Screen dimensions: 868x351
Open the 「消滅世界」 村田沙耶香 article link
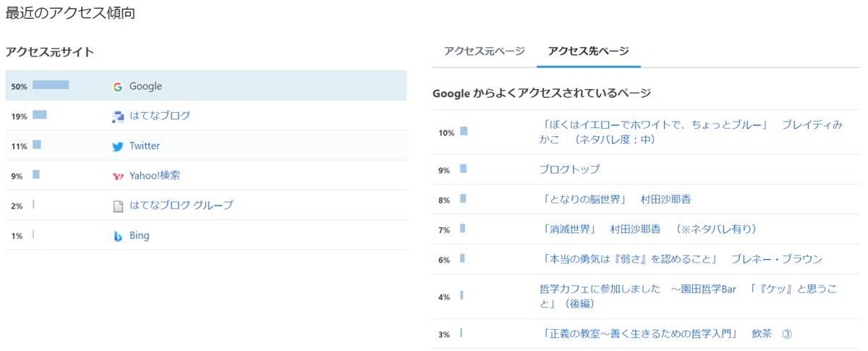click(649, 229)
